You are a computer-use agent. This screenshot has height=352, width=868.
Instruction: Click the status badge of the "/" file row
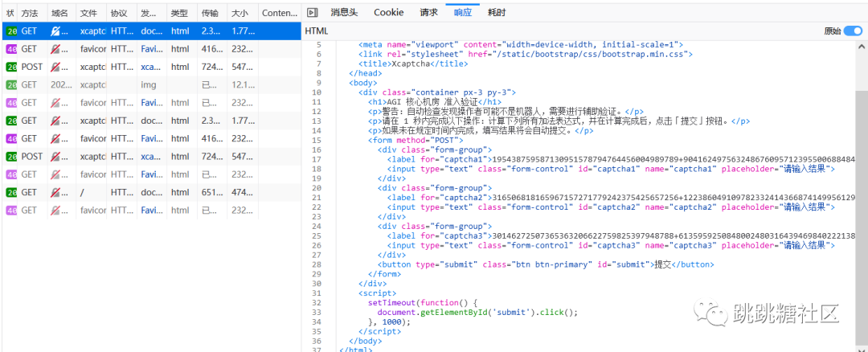(11, 193)
